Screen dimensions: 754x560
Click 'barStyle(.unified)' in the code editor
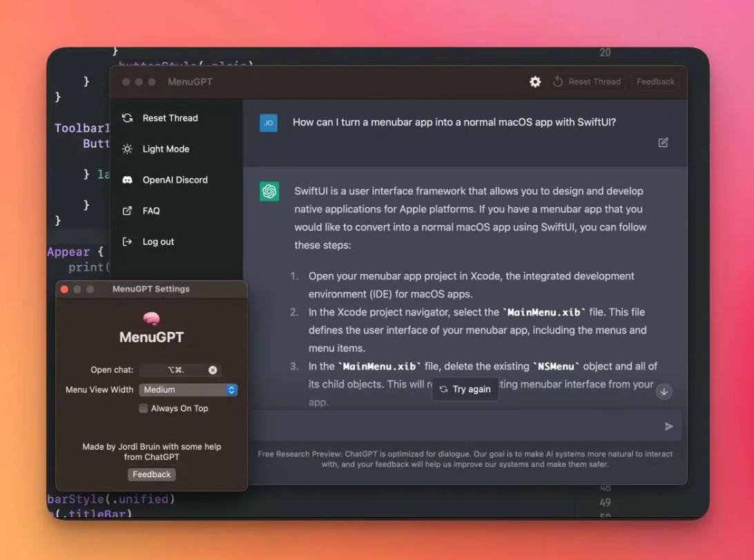tap(111, 499)
